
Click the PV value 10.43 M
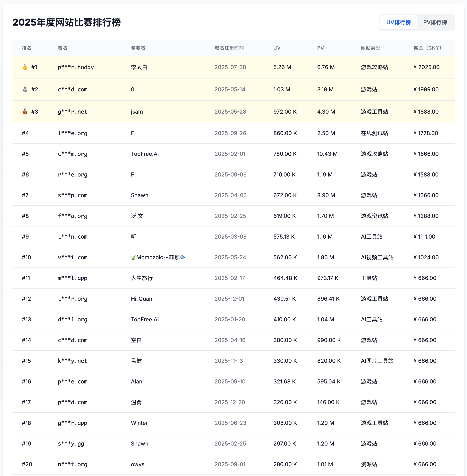click(x=327, y=154)
